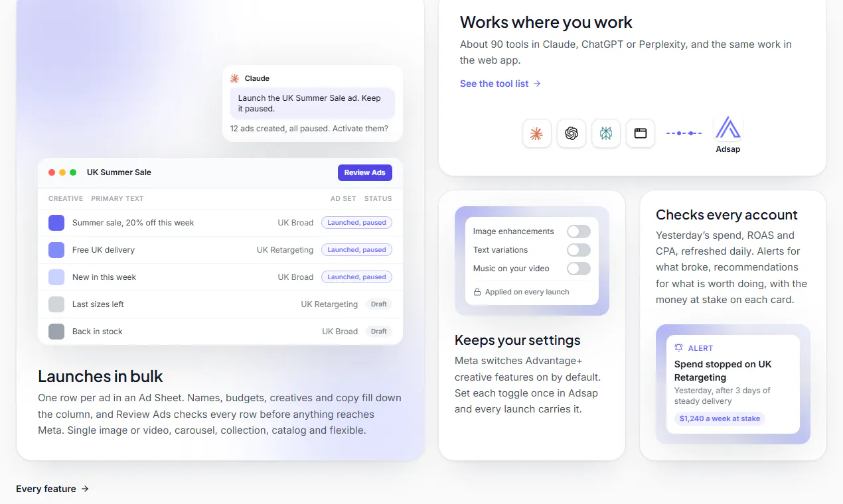Click the UK Summer Sale window title
This screenshot has width=843, height=504.
point(119,172)
